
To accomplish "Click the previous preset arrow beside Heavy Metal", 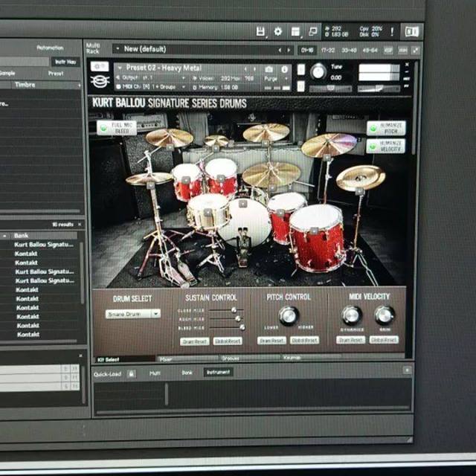I will [x=245, y=69].
